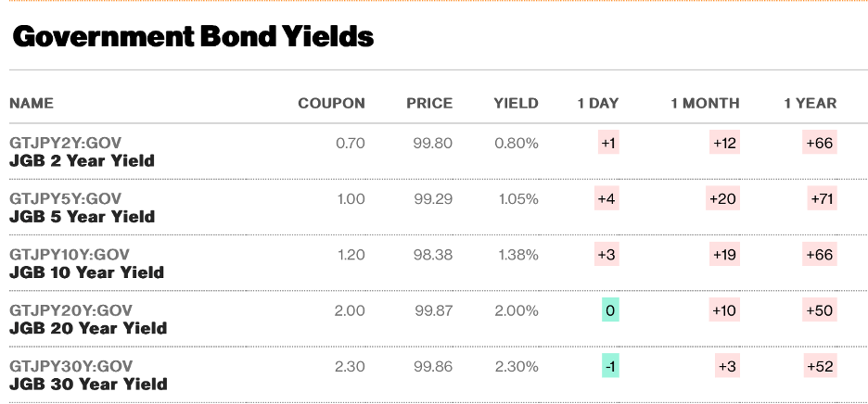Click the +20 one-month change badge
The width and height of the screenshot is (868, 404).
722,199
